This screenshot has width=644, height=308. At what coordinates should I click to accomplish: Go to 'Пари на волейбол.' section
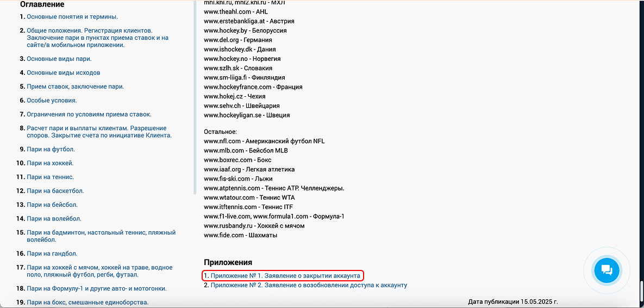(54, 219)
